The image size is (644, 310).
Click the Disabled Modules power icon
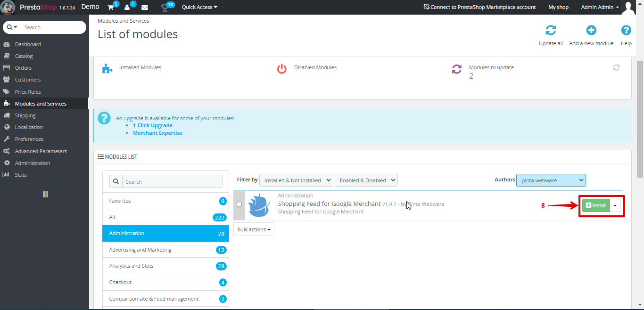[282, 69]
